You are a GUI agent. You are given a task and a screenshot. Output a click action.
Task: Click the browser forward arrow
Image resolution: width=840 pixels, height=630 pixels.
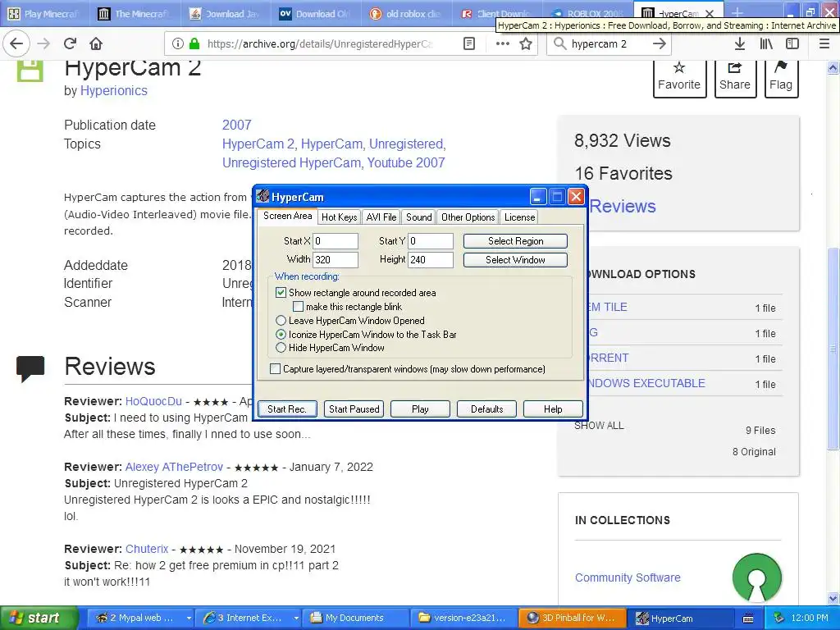point(43,43)
